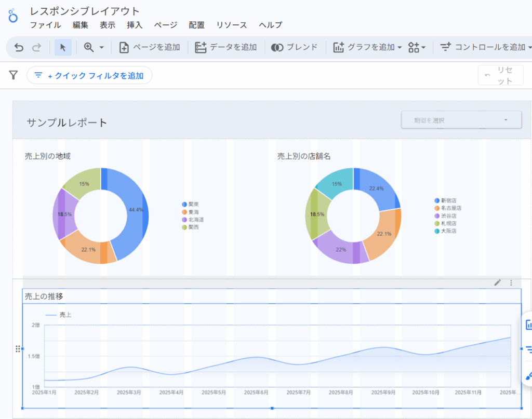Click the 関西 legend color dot
532x419 pixels.
184,227
